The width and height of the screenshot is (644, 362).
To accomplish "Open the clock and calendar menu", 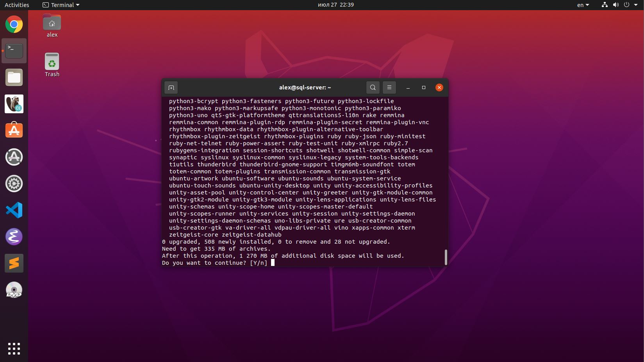I will pos(335,5).
